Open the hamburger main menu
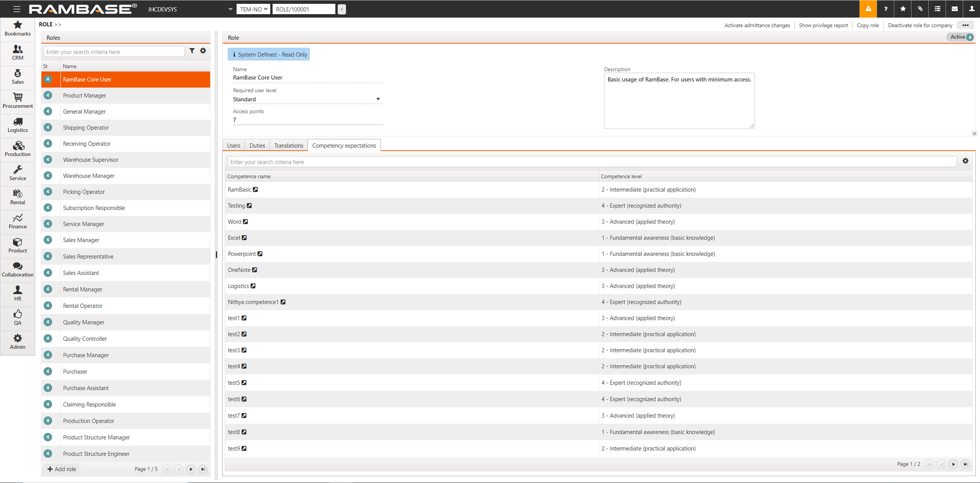This screenshot has width=980, height=483. [x=17, y=9]
